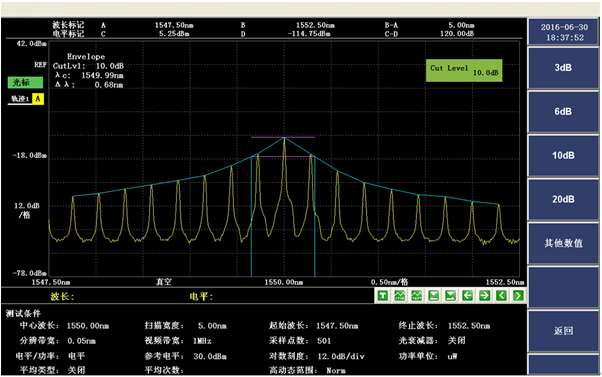Screen dimensions: 602x377
Task: Click the left arrow icon
Action: click(x=467, y=296)
